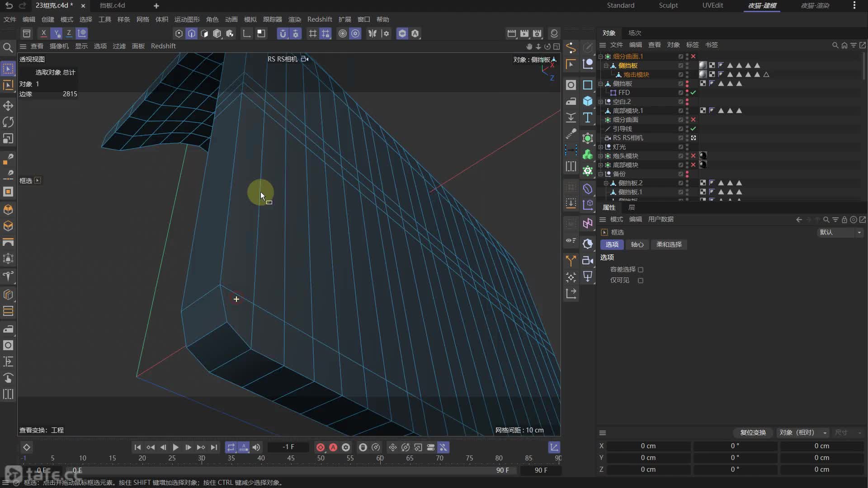
Task: Switch to the 挡板.c4d document tab
Action: coord(113,5)
